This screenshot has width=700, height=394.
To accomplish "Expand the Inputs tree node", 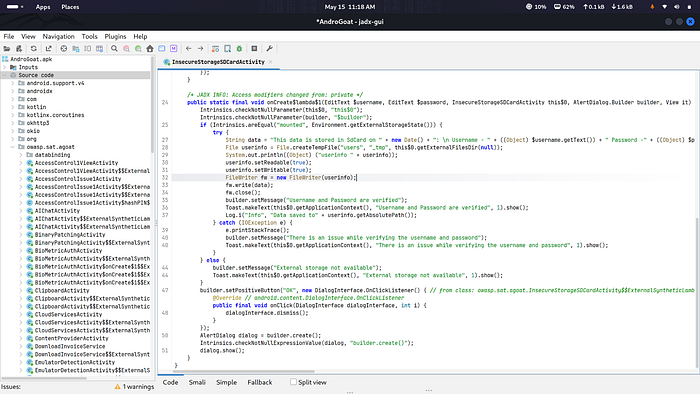I will (x=5, y=67).
